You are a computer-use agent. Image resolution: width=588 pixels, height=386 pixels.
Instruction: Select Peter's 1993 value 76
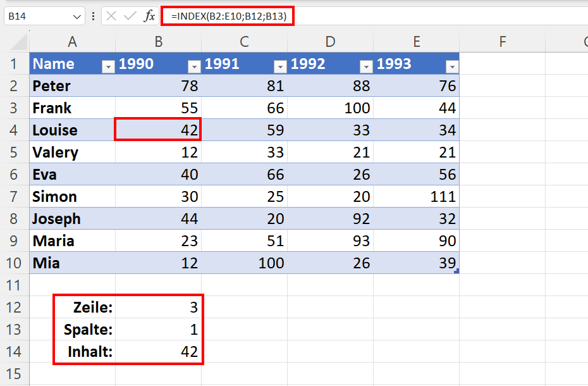pos(416,85)
